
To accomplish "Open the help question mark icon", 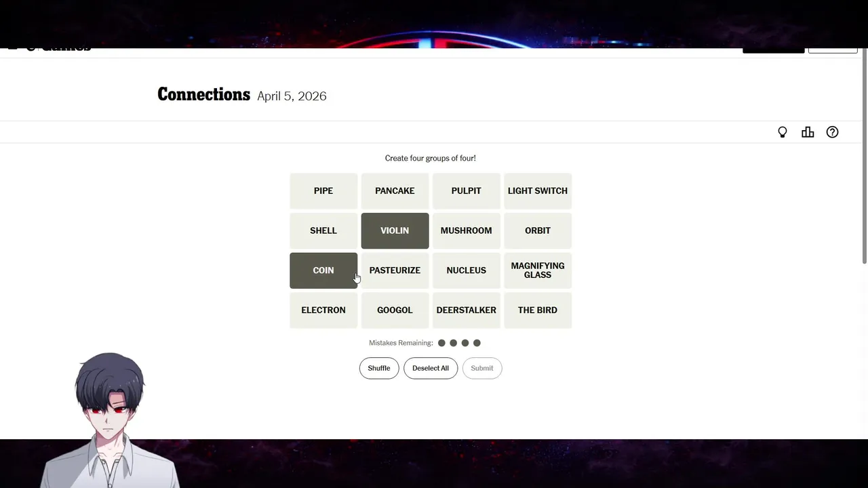I will 832,132.
